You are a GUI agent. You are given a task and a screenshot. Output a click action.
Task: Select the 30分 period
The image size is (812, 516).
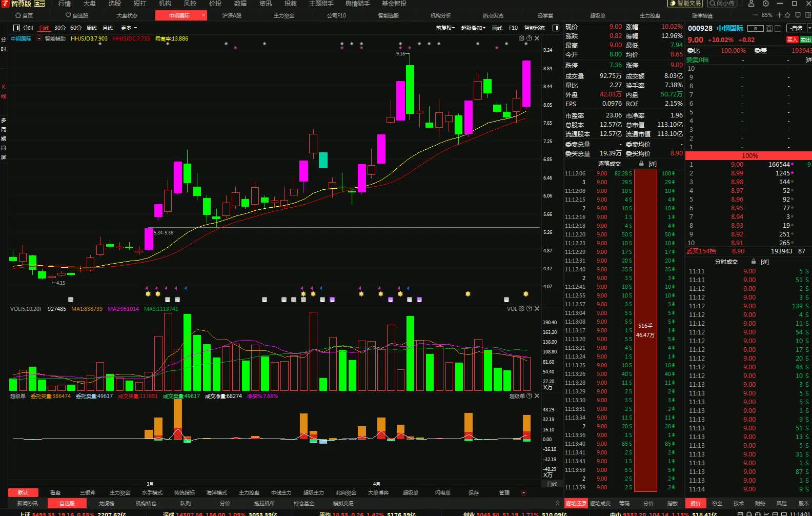tap(60, 28)
